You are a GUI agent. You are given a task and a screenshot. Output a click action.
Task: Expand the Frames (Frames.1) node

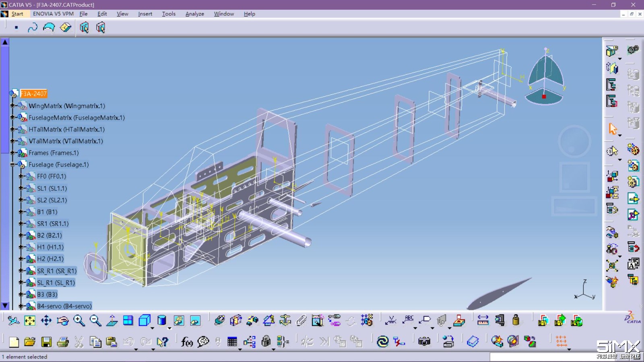click(x=12, y=153)
